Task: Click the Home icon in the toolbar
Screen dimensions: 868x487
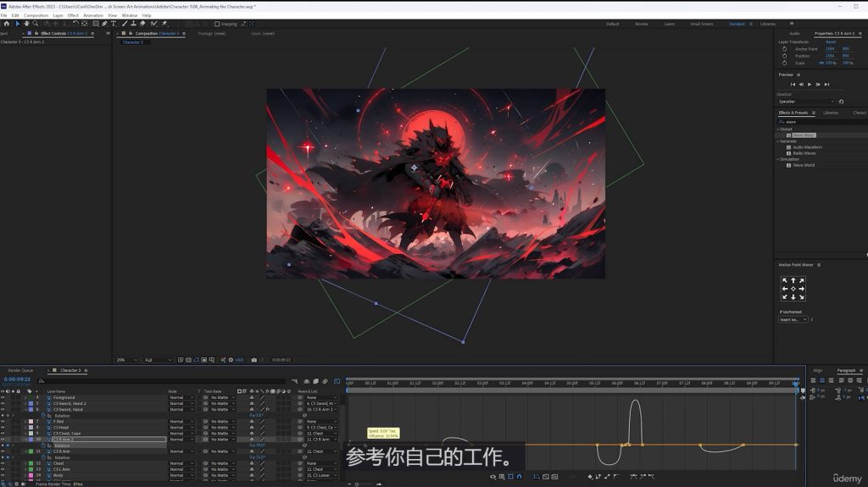Action: click(7, 24)
